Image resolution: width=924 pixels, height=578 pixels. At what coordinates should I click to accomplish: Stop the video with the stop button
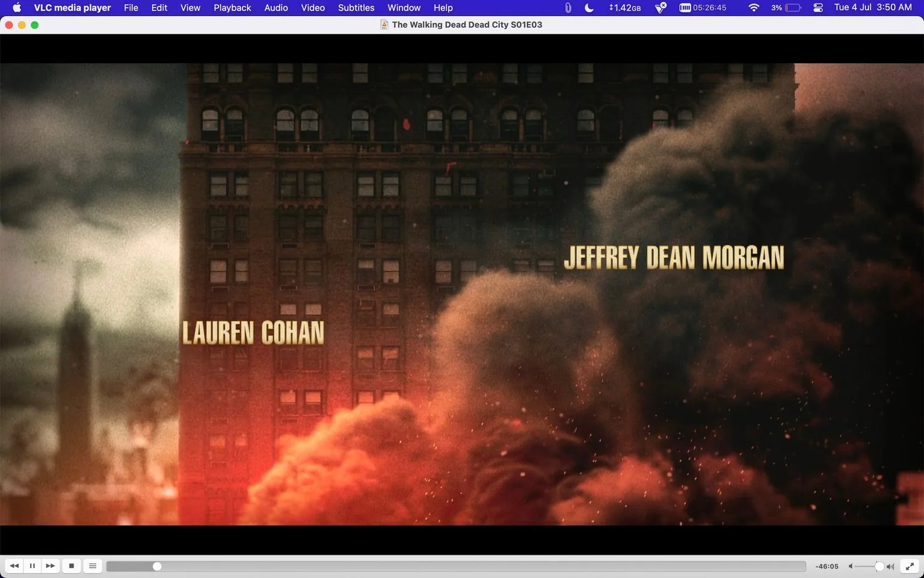72,566
